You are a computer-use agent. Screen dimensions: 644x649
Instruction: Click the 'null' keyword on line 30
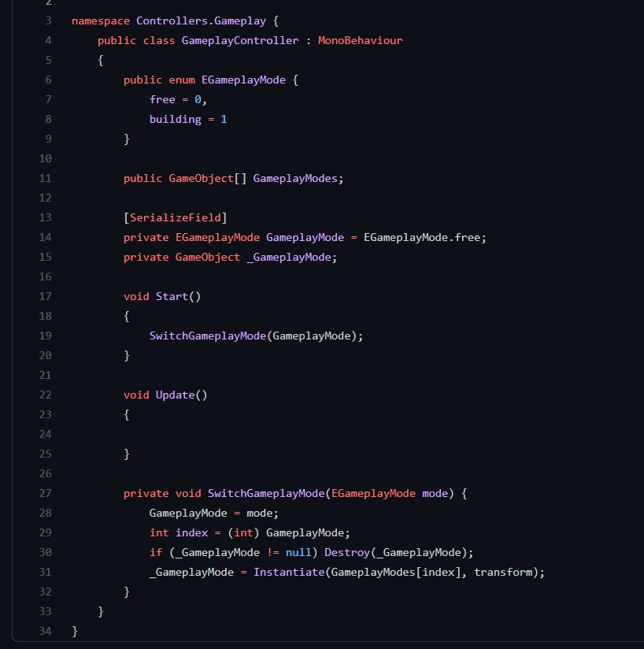[x=298, y=553]
